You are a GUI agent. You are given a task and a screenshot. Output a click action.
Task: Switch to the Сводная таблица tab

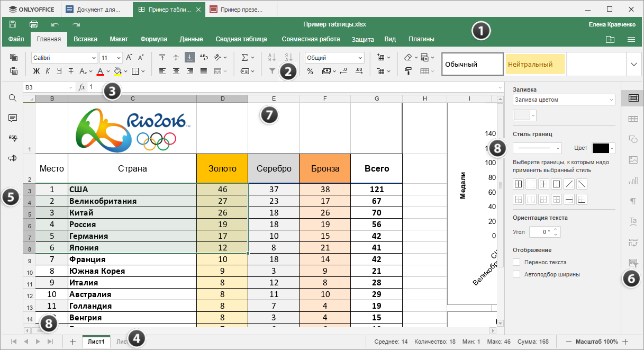[241, 39]
